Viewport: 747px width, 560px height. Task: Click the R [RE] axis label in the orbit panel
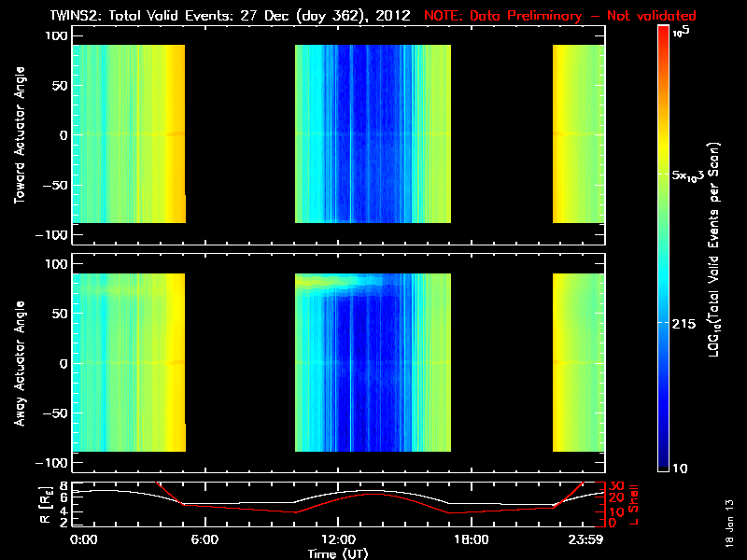45,505
